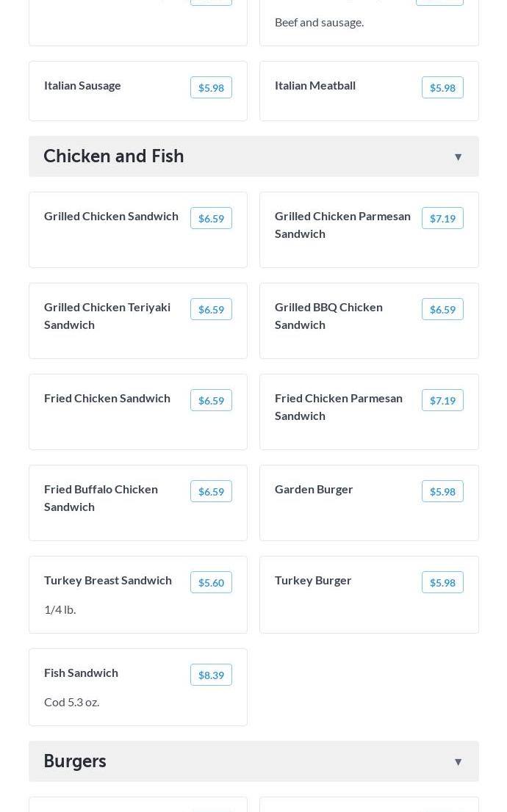This screenshot has width=507, height=812.
Task: Open the Fish Sandwich item title
Action: [81, 673]
